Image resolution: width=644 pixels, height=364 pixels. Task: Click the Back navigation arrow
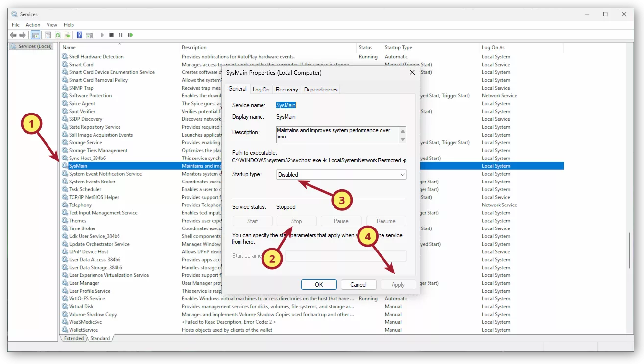13,35
